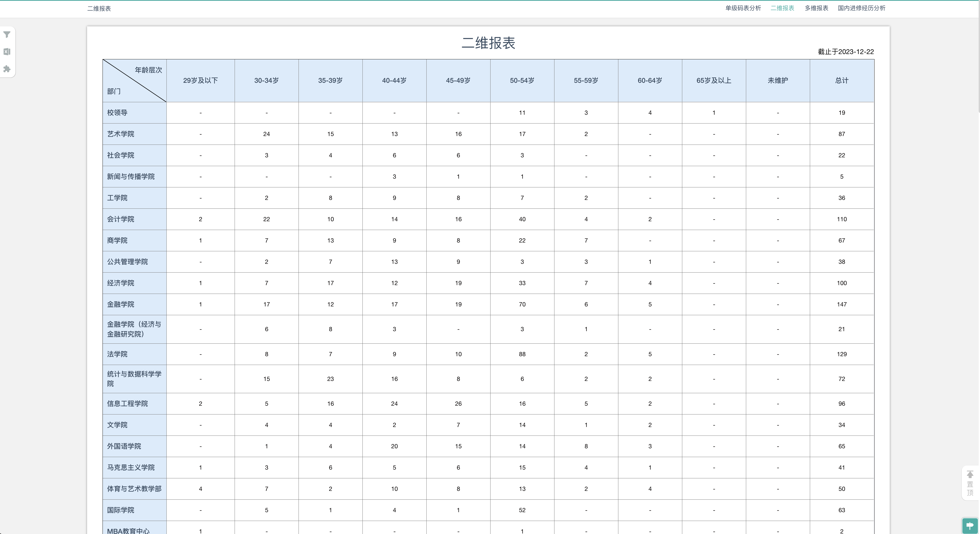Image resolution: width=980 pixels, height=534 pixels.
Task: Click the 未维护 column header
Action: (778, 81)
